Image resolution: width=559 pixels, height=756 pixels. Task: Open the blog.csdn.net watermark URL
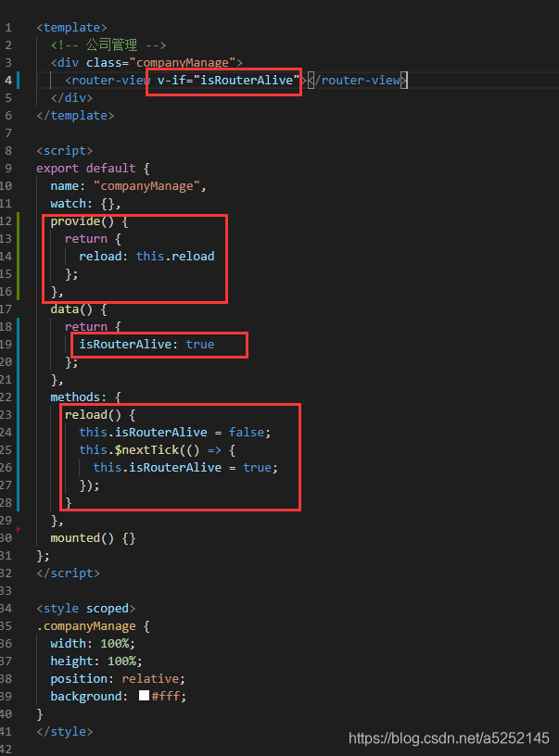pos(449,737)
